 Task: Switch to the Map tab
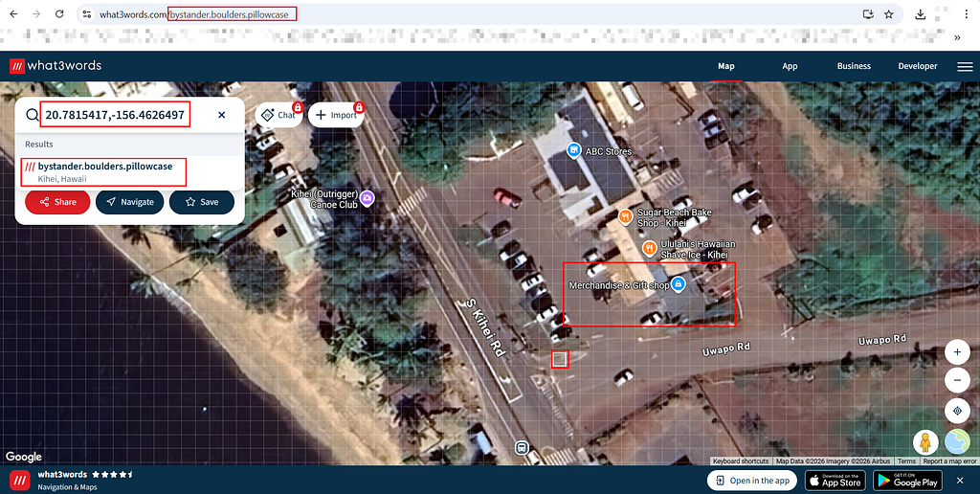(725, 66)
